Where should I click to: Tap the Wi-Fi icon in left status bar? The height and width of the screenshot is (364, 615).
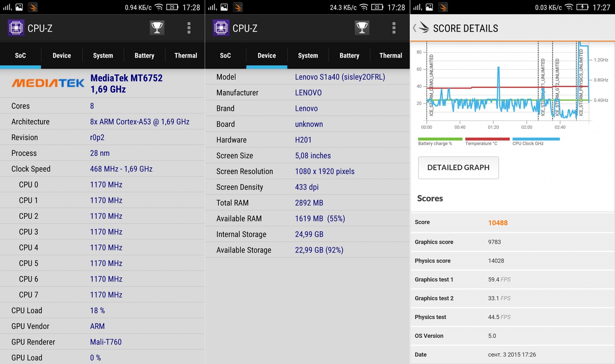click(x=159, y=7)
